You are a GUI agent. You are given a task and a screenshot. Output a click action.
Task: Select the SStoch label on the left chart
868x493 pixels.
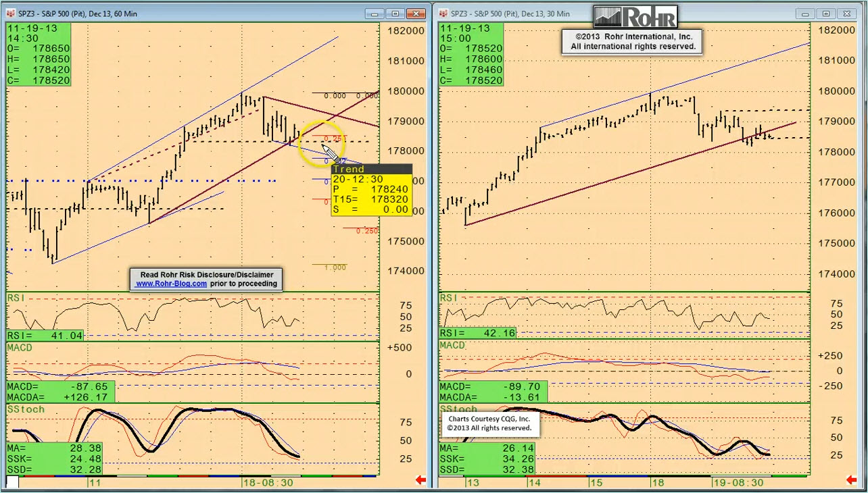(26, 409)
